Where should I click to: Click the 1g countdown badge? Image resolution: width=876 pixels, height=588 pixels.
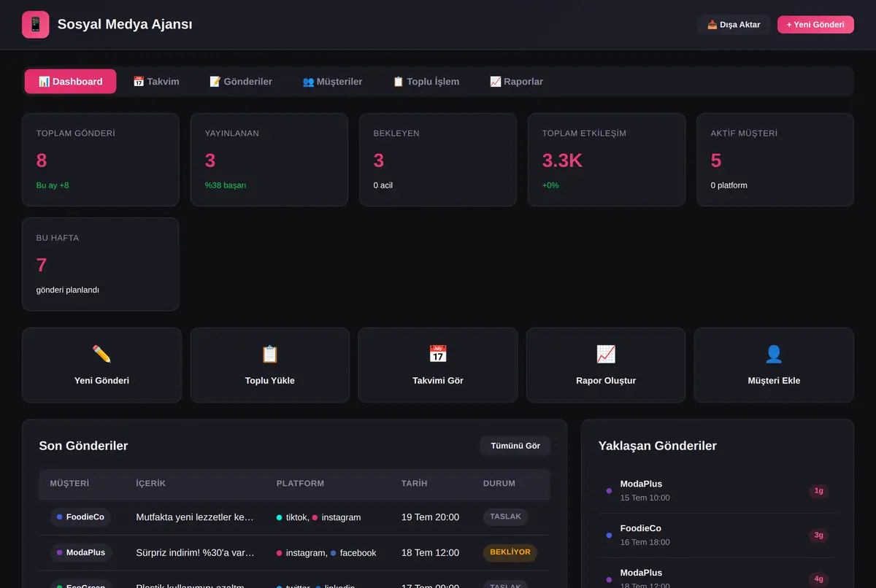tap(818, 491)
